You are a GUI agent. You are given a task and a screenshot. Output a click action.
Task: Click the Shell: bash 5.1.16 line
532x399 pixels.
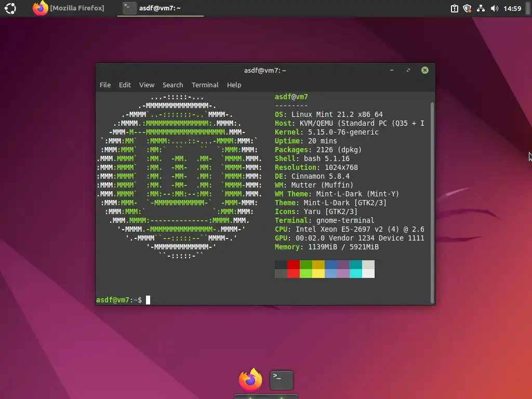pyautogui.click(x=312, y=158)
